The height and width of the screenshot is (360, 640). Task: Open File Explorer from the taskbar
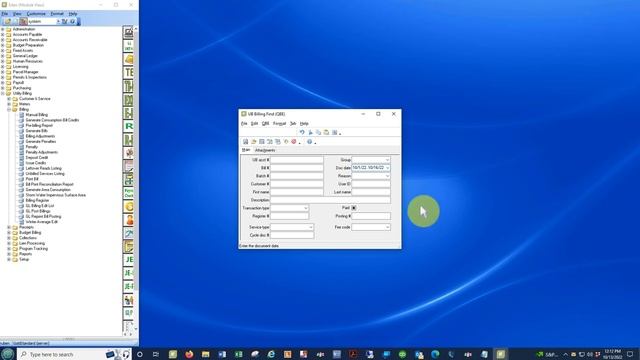click(205, 354)
